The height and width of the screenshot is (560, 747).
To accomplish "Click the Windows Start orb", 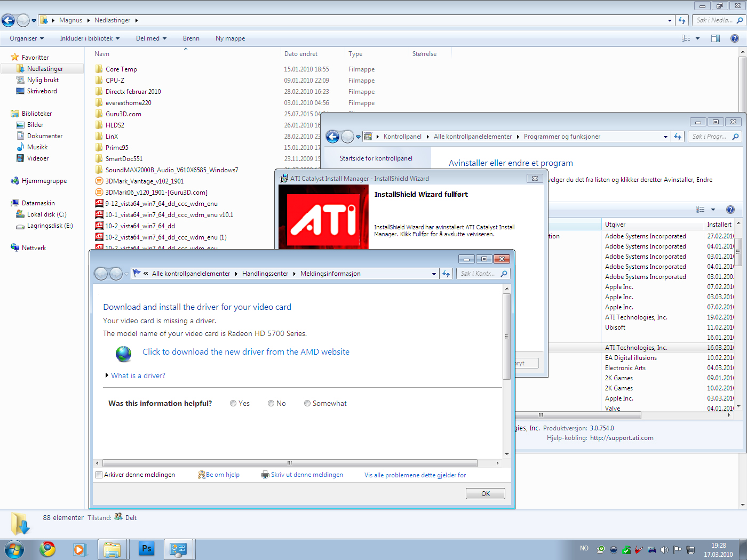I will coord(14,549).
